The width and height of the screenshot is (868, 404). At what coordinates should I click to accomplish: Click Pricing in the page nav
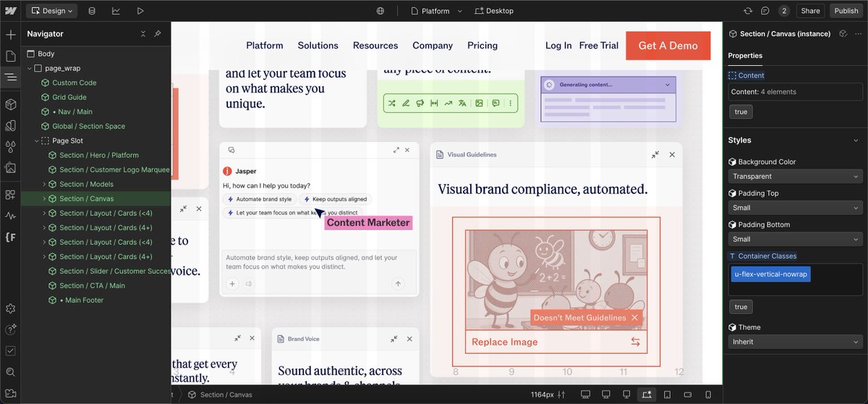tap(482, 46)
